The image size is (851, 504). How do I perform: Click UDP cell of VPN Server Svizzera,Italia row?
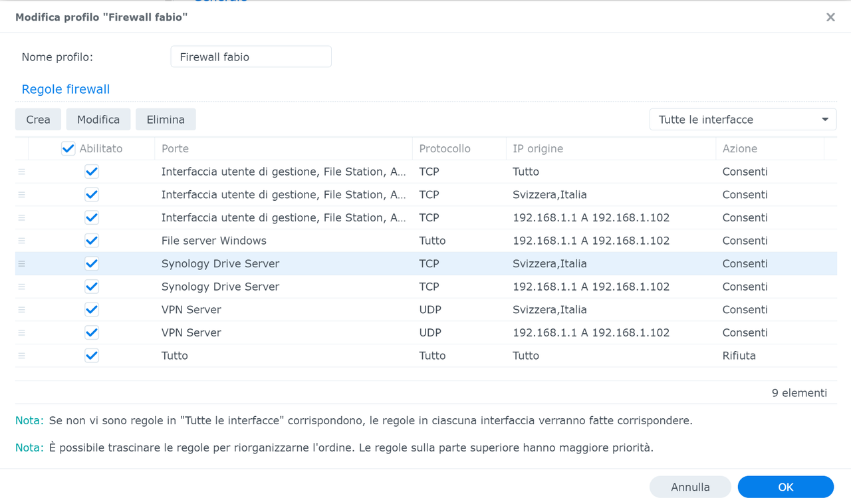(430, 310)
